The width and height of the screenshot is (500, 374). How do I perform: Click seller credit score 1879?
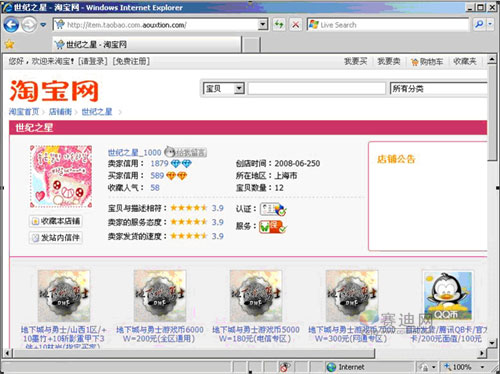tap(159, 164)
